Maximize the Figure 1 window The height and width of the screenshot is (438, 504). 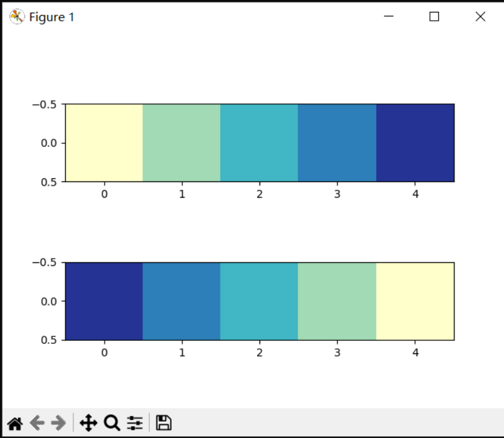(x=434, y=16)
